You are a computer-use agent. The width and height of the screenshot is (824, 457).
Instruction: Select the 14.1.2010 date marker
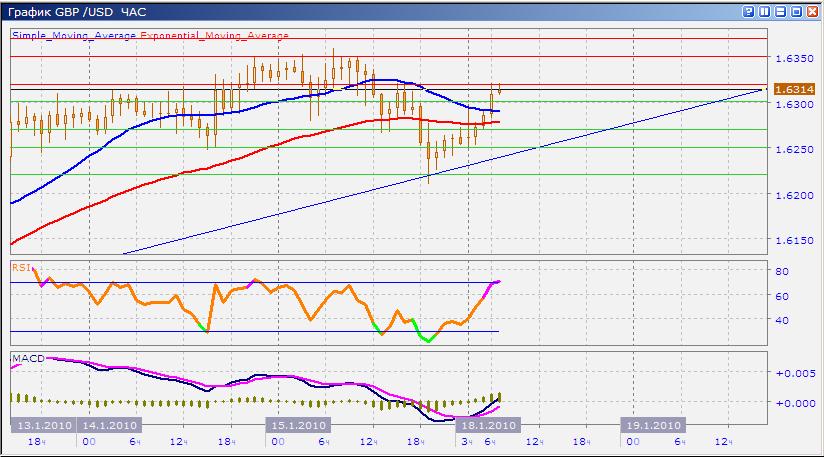(x=108, y=425)
